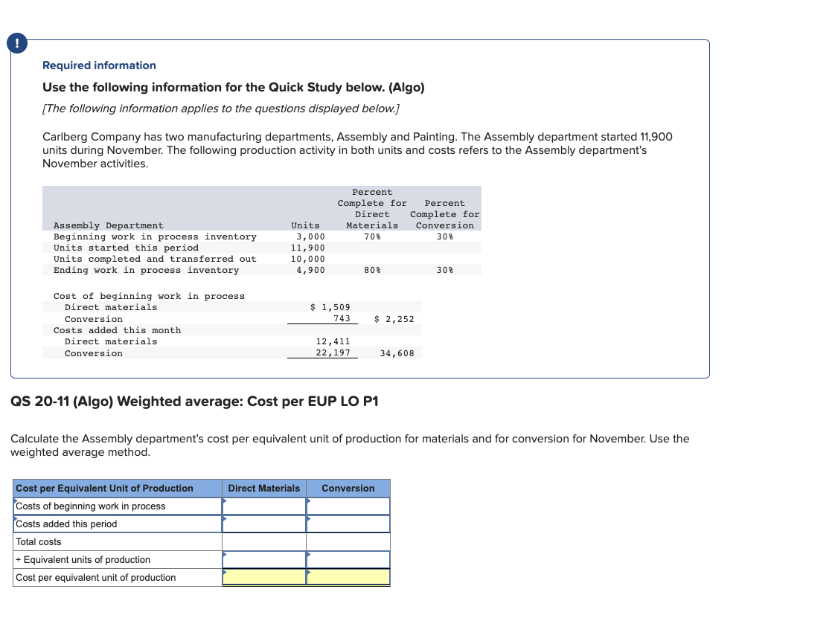Click 'Units' column header in data table
This screenshot has height=644, width=832.
[x=306, y=225]
